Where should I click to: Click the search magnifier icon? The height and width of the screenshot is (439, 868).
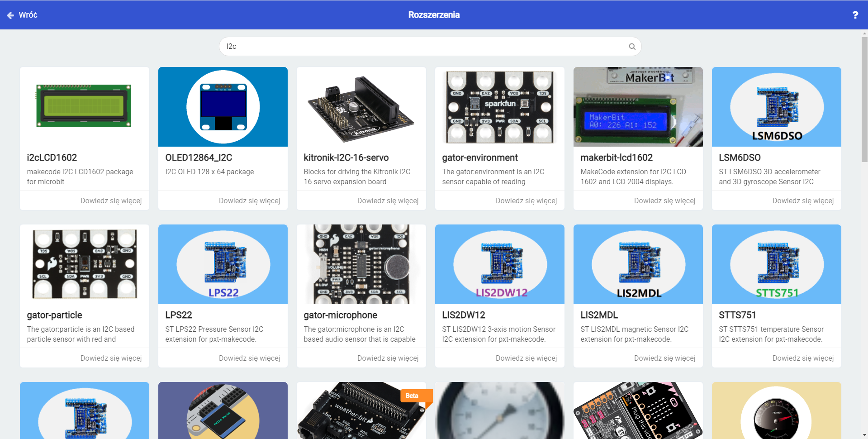point(632,47)
